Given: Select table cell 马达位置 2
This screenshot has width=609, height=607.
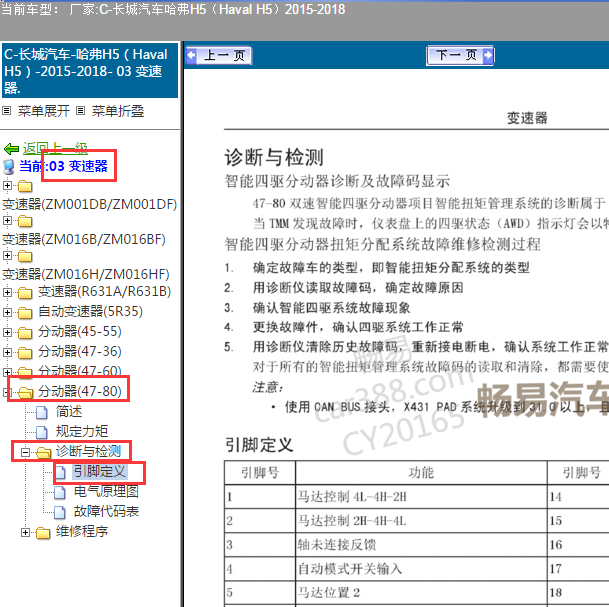Looking at the screenshot, I should 421,593.
